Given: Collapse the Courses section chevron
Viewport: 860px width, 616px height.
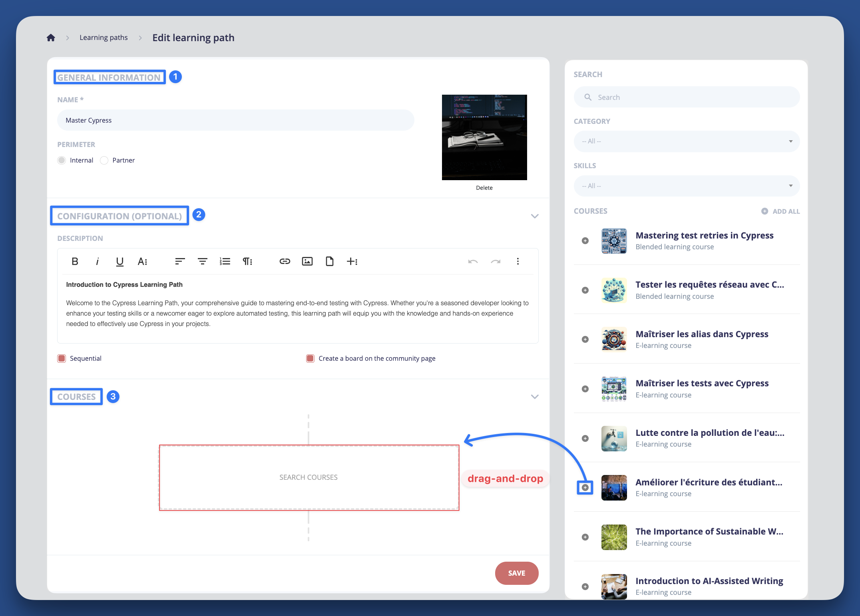Looking at the screenshot, I should pos(535,397).
